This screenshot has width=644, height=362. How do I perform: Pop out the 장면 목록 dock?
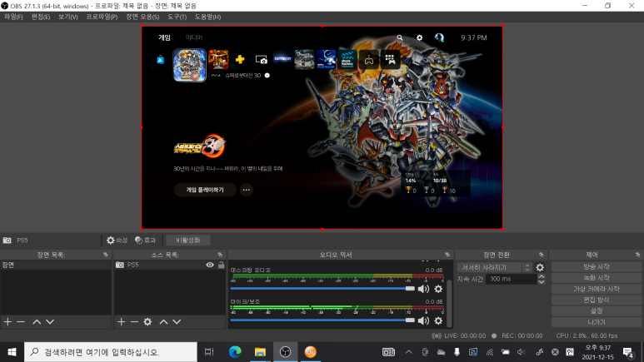click(106, 255)
